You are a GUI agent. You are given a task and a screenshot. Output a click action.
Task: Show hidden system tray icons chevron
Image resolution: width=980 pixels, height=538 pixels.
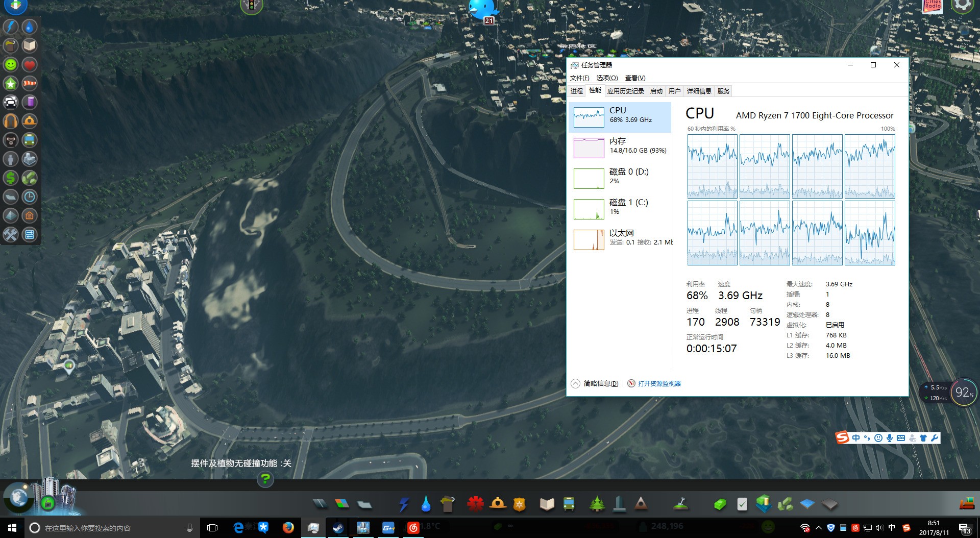pyautogui.click(x=818, y=528)
